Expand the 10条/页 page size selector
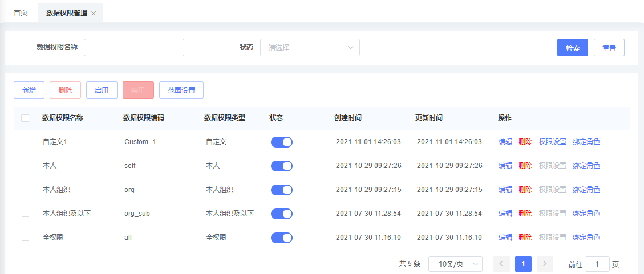The width and height of the screenshot is (644, 274). tap(455, 264)
